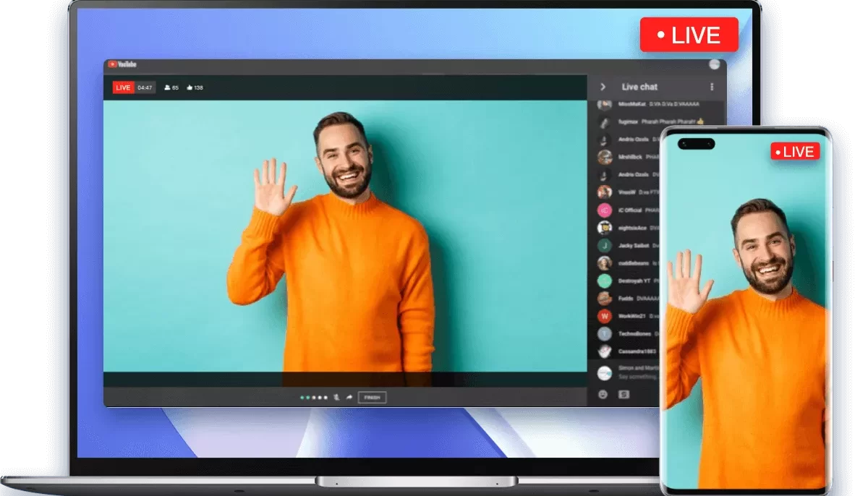The image size is (868, 496).
Task: Click the Super Chat dollar icon
Action: coord(624,394)
